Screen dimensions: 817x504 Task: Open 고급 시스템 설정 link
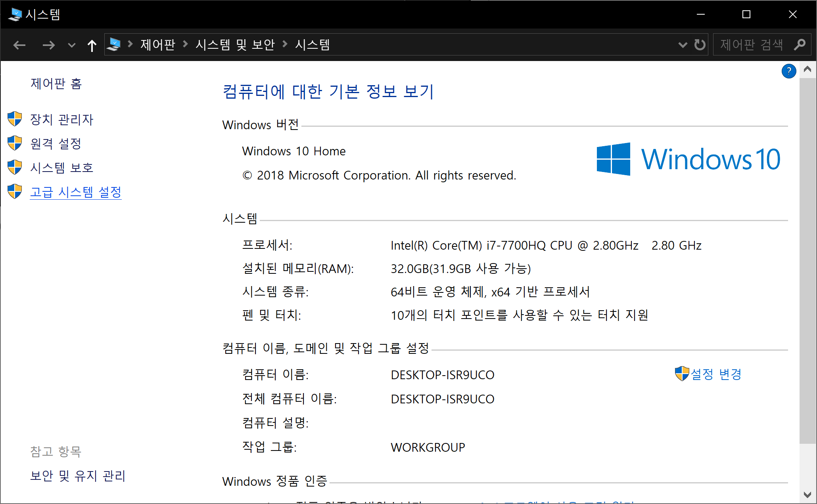tap(75, 192)
